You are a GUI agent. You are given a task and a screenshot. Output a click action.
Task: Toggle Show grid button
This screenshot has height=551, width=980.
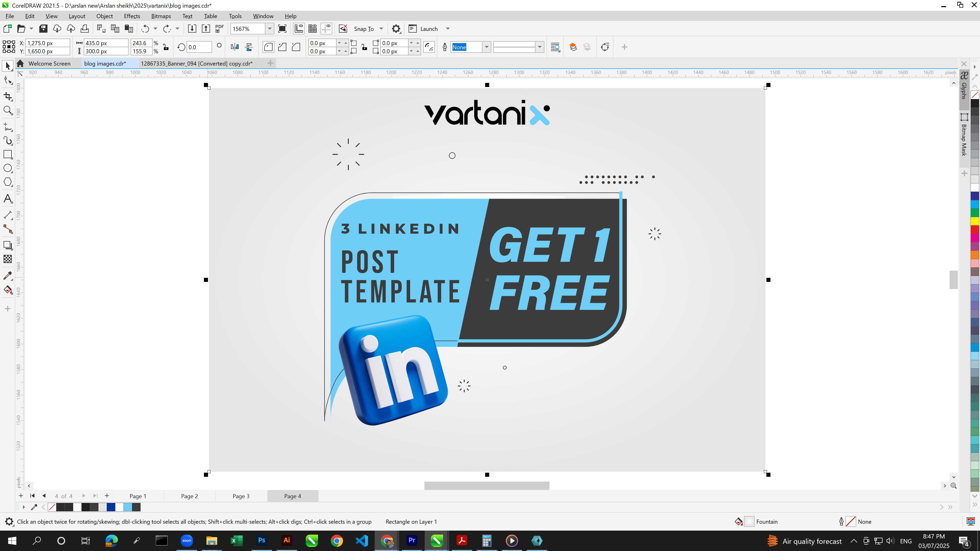(313, 29)
